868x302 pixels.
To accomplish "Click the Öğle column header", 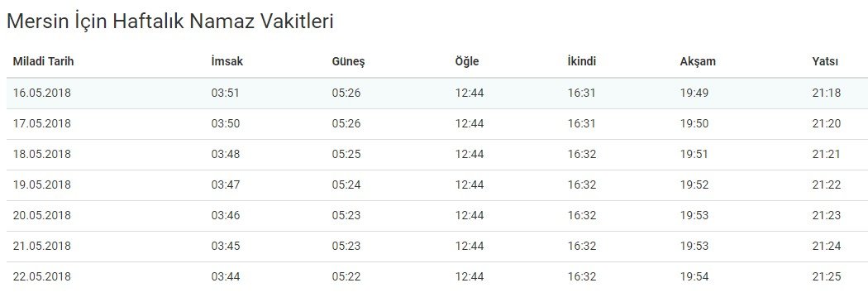I will (467, 61).
